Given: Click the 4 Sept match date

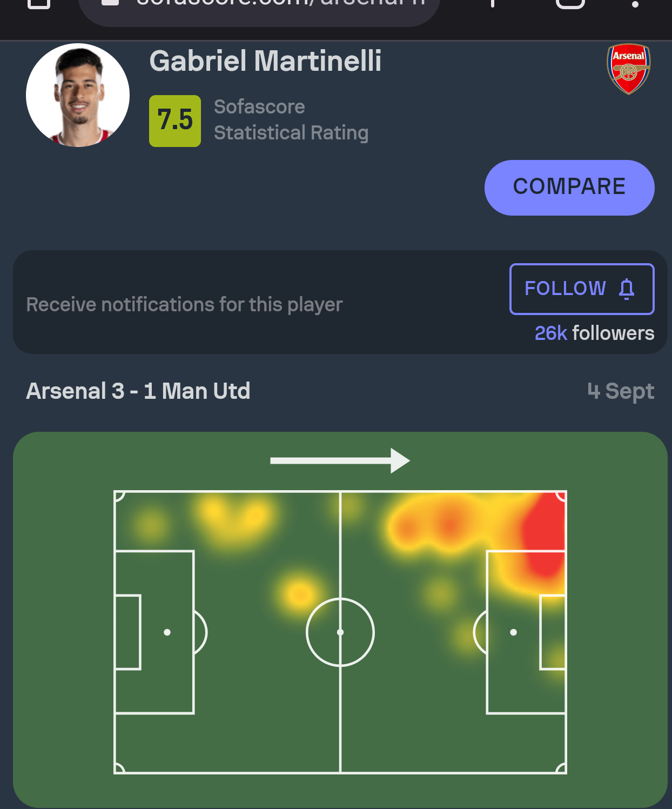Looking at the screenshot, I should pos(621,391).
